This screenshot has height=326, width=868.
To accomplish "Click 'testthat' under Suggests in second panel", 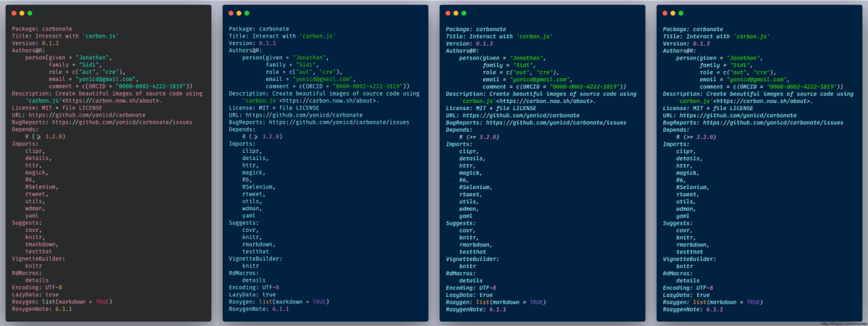I will pyautogui.click(x=256, y=251).
